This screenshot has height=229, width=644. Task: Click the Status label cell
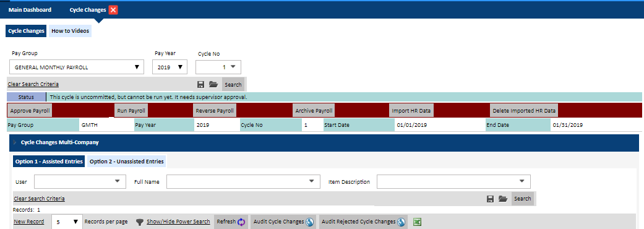pos(26,97)
